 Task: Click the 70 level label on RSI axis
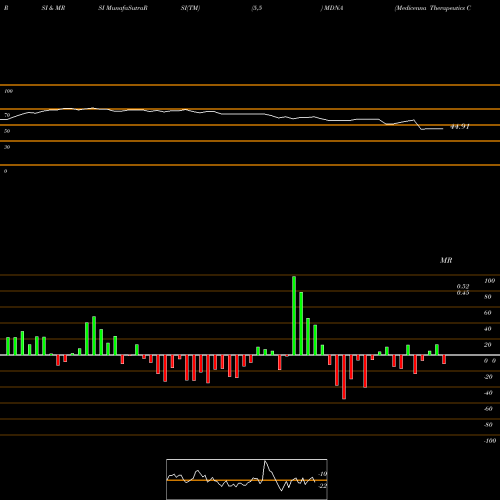pyautogui.click(x=7, y=115)
